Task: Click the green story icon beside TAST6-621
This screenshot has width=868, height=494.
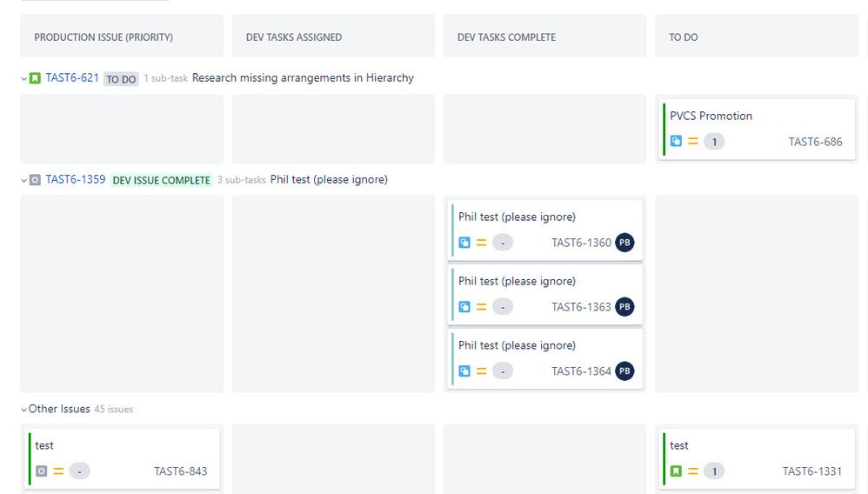Action: 35,78
